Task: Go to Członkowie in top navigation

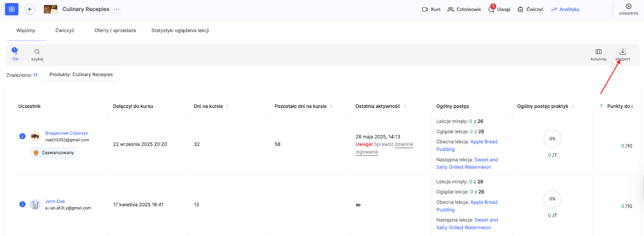Action: click(464, 9)
